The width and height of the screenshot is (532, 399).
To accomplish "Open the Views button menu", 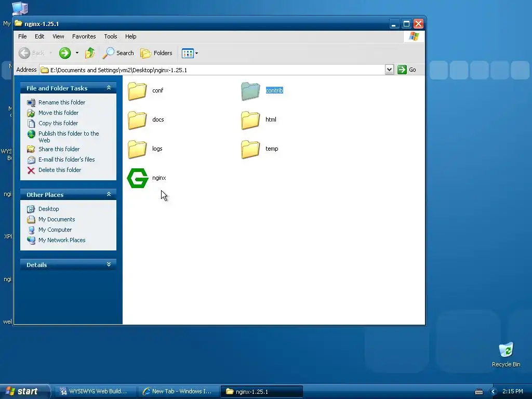I will (x=190, y=53).
